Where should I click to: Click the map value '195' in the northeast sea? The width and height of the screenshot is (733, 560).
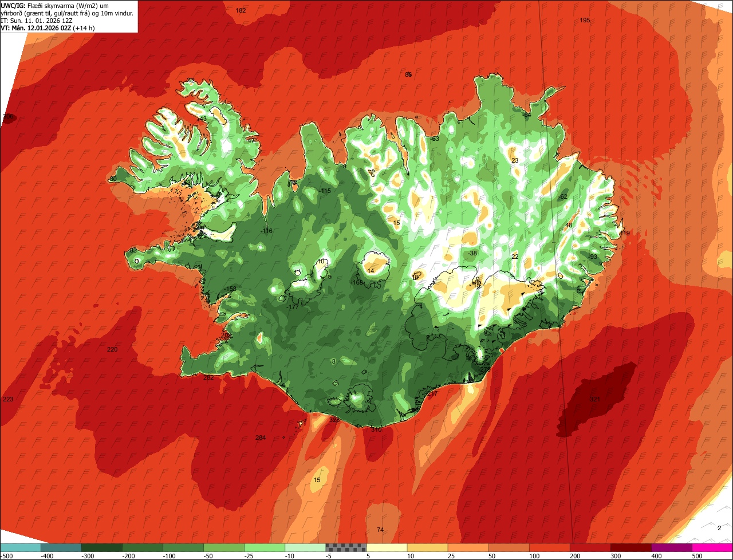[x=585, y=20]
